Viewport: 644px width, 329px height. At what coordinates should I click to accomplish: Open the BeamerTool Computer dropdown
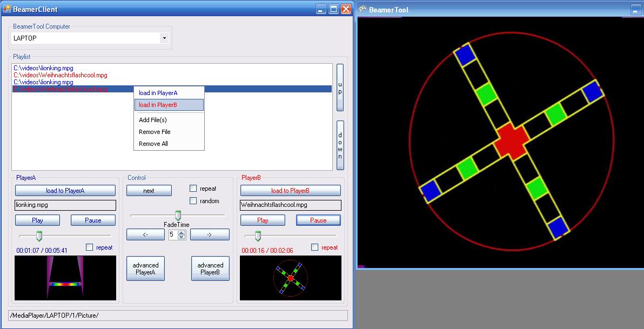[164, 38]
